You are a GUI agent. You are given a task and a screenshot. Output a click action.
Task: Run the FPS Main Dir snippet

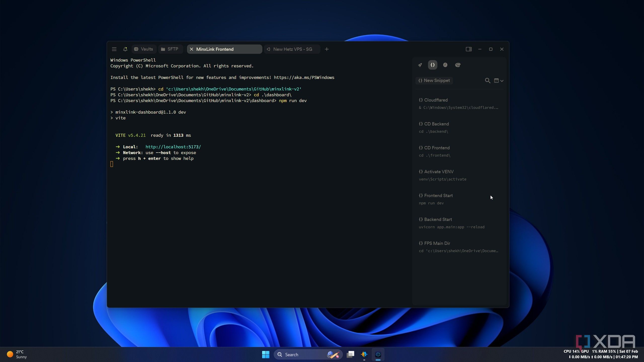pos(459,247)
